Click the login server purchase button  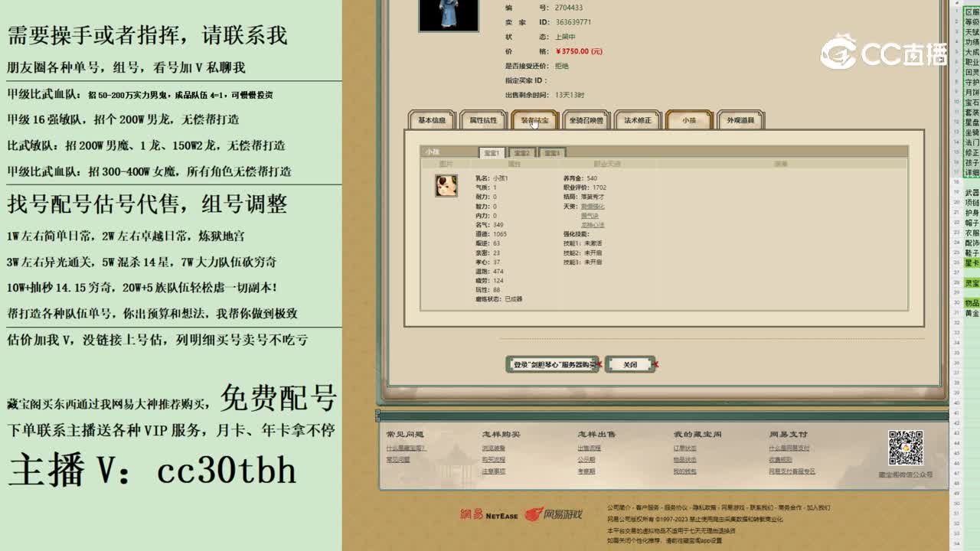(x=552, y=364)
